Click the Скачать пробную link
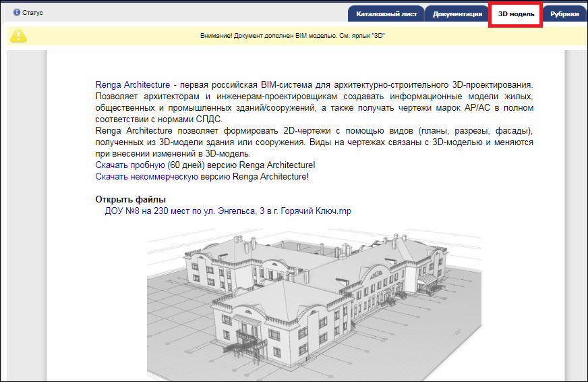The height and width of the screenshot is (382, 588). (130, 165)
